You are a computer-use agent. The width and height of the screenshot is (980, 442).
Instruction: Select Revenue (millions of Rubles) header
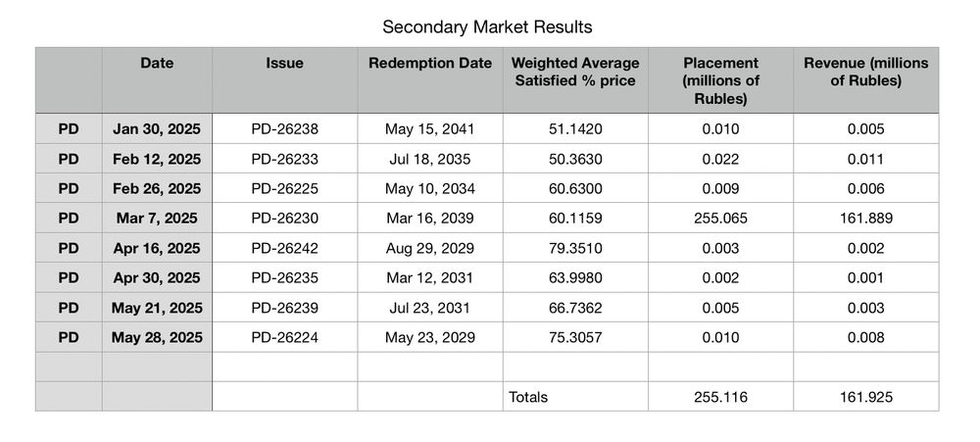865,80
